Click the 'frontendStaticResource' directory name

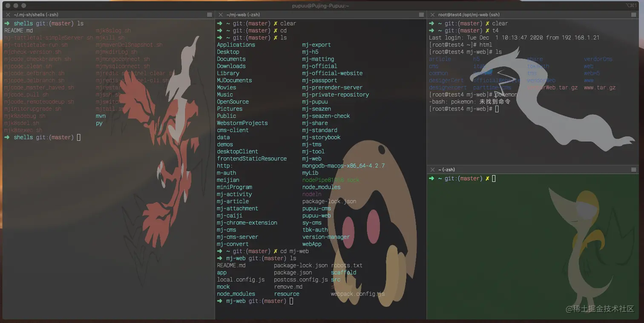(x=252, y=159)
